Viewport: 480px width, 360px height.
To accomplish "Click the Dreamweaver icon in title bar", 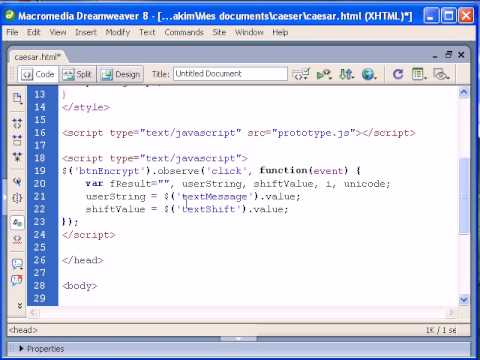I will point(10,15).
